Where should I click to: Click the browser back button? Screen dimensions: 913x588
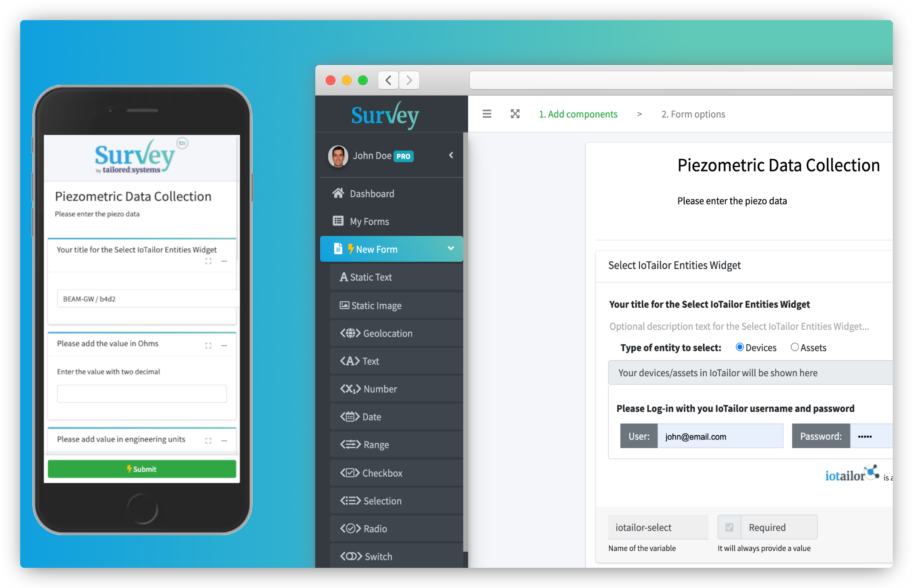click(x=388, y=80)
